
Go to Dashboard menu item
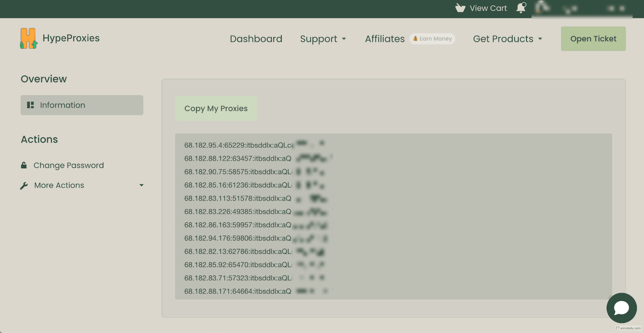point(256,39)
